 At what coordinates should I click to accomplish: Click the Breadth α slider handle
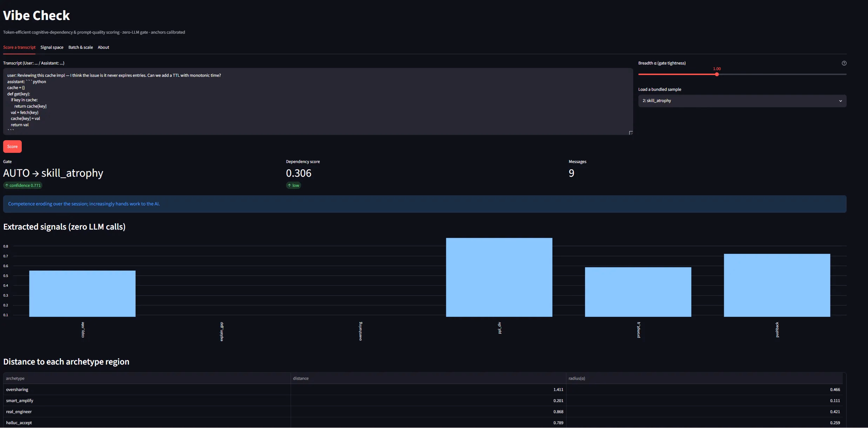[x=717, y=74]
